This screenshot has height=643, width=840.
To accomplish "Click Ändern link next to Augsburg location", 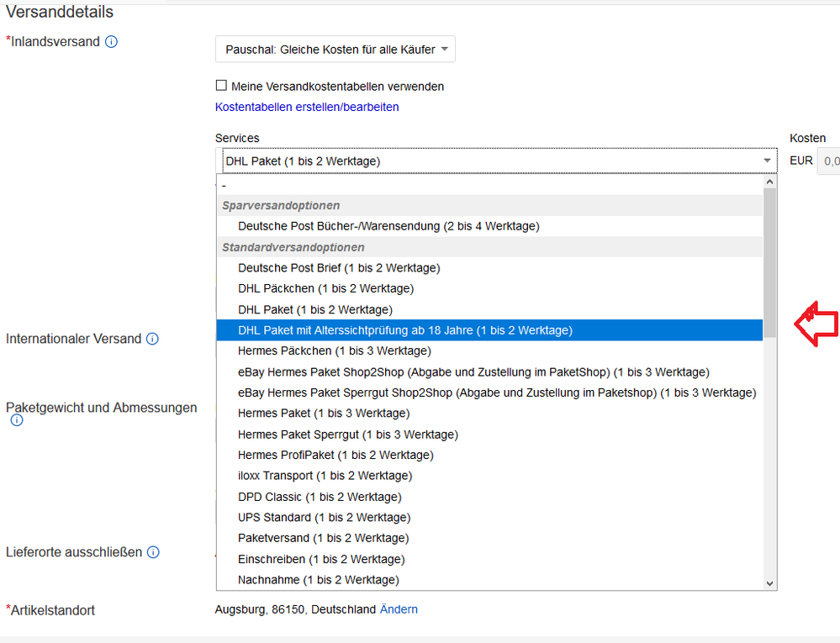I will (x=399, y=609).
